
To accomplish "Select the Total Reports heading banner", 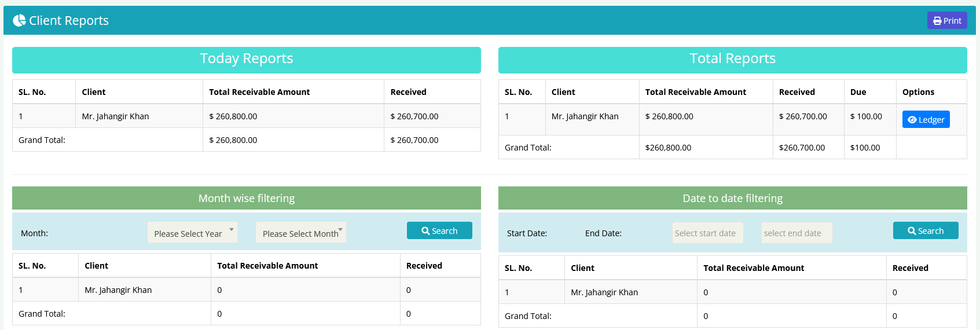I will click(x=732, y=60).
